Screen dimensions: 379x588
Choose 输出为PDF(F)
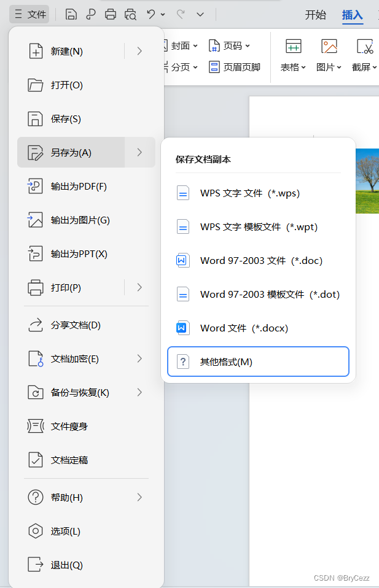(87, 187)
